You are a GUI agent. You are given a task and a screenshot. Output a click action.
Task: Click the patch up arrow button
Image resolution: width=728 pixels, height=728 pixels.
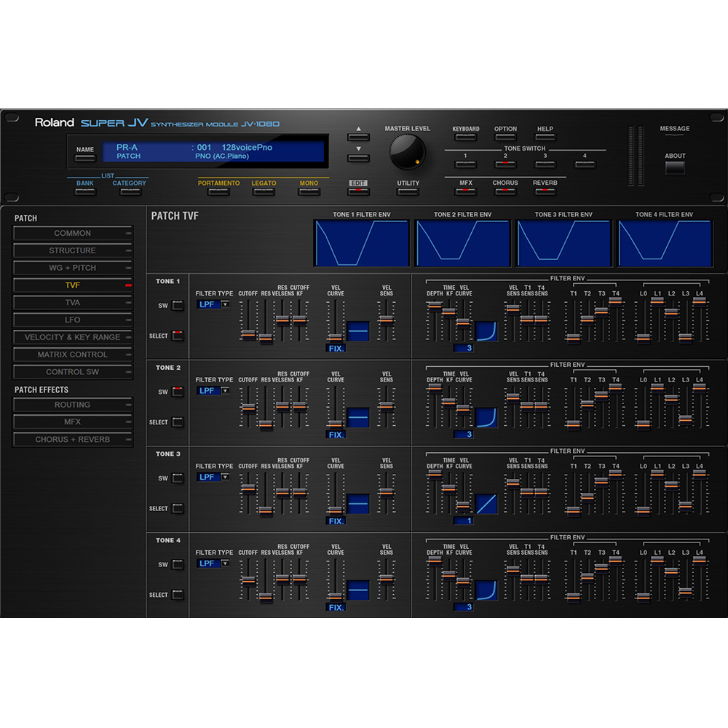(358, 137)
